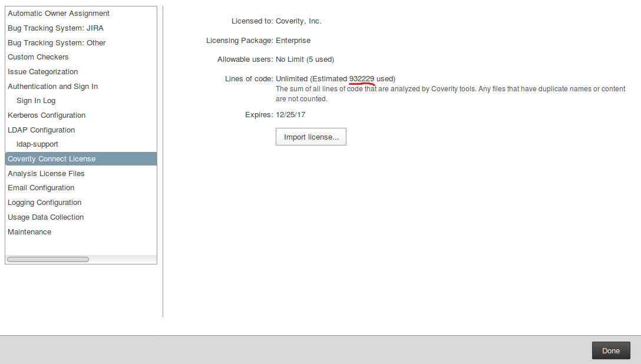641x364 pixels.
Task: Open Bug Tracking System: Other
Action: 81,43
